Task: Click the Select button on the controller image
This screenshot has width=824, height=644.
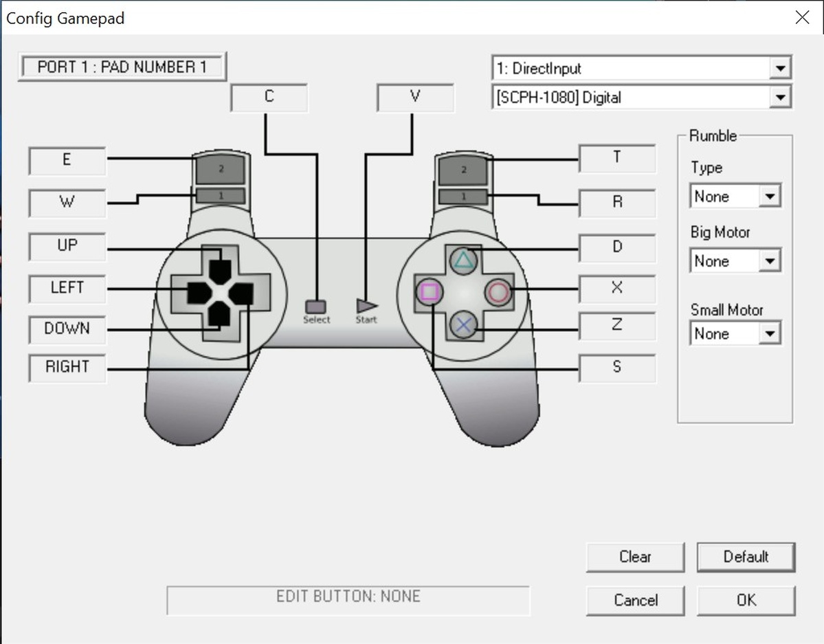Action: 315,307
